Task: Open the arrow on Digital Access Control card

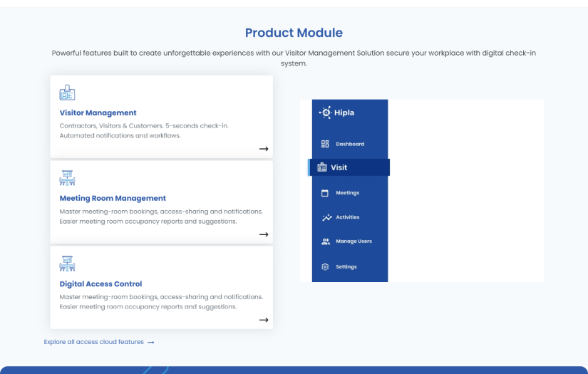Action: click(264, 320)
